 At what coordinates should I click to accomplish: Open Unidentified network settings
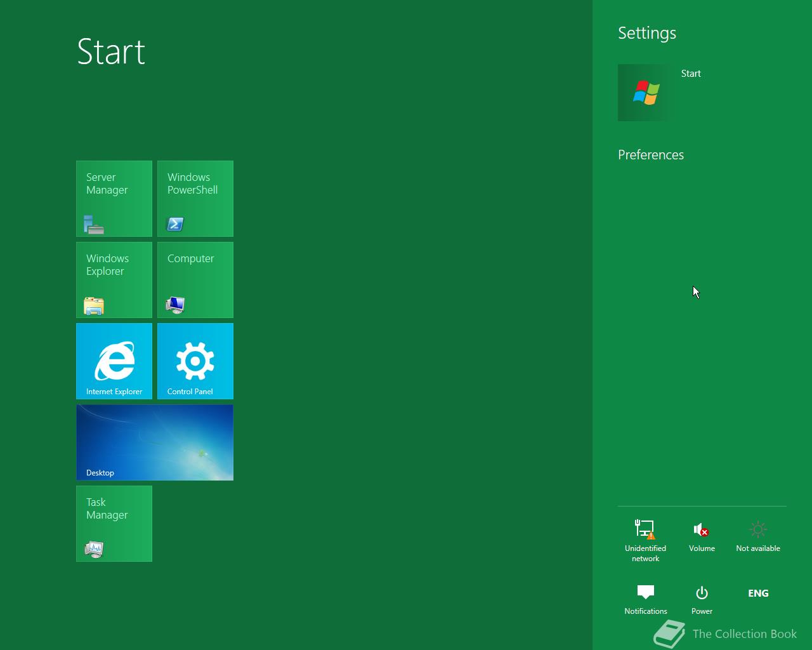coord(645,541)
